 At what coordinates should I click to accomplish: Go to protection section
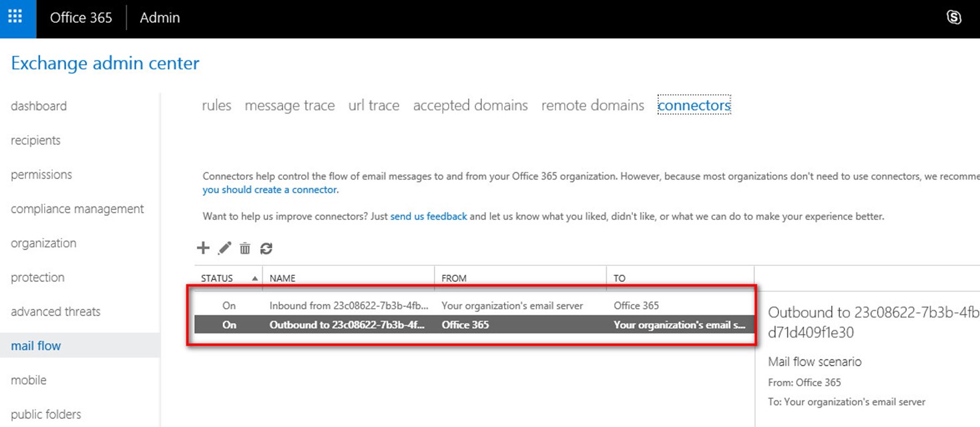37,277
